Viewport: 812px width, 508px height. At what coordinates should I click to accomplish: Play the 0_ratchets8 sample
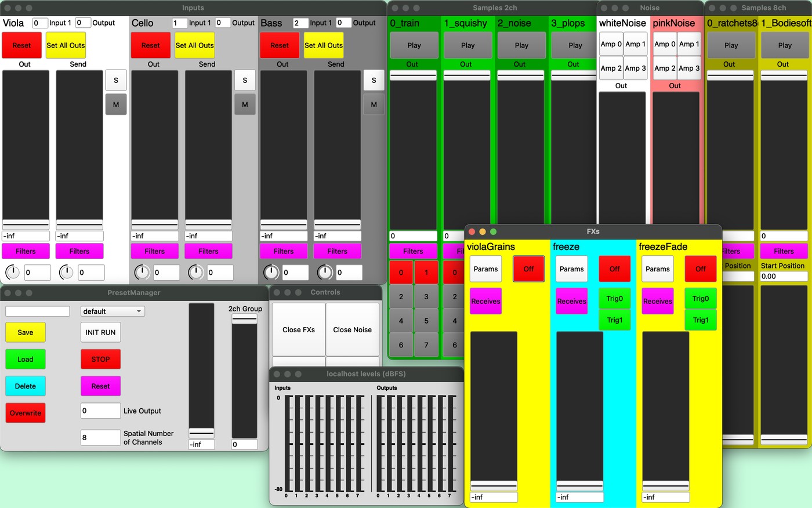[x=731, y=45]
